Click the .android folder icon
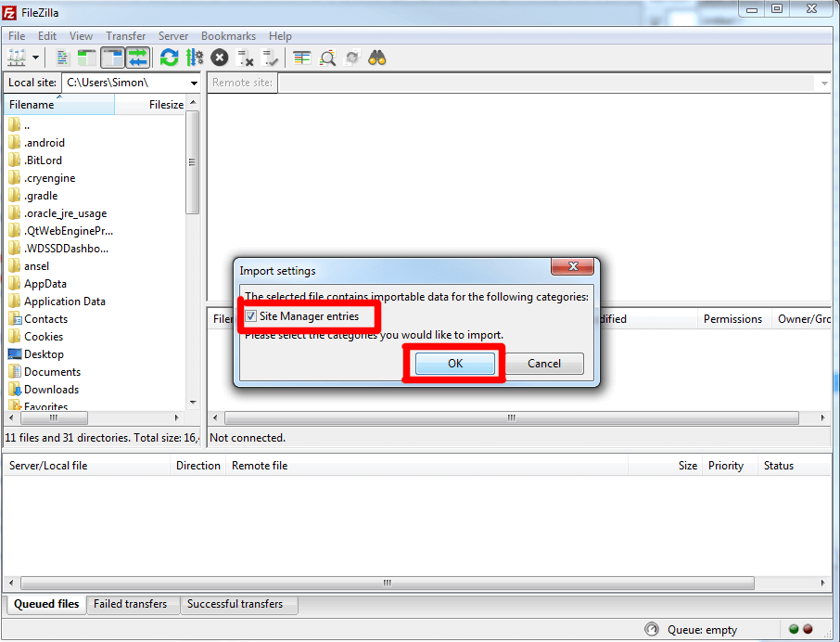 pos(15,143)
